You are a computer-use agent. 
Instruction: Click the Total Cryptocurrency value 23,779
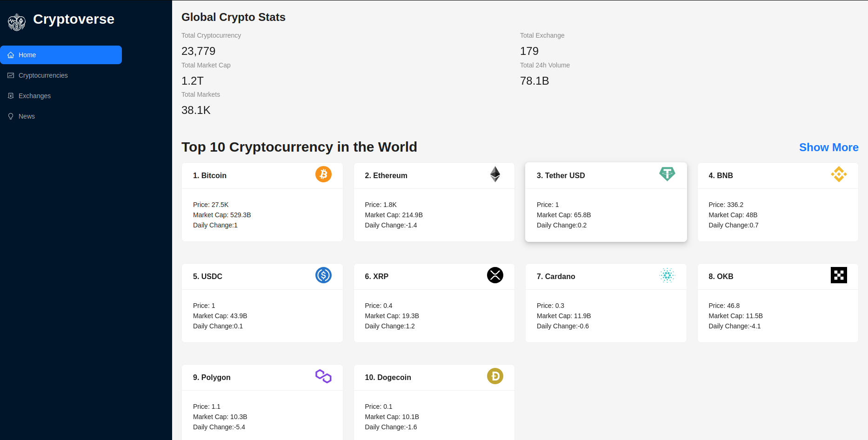pos(199,51)
